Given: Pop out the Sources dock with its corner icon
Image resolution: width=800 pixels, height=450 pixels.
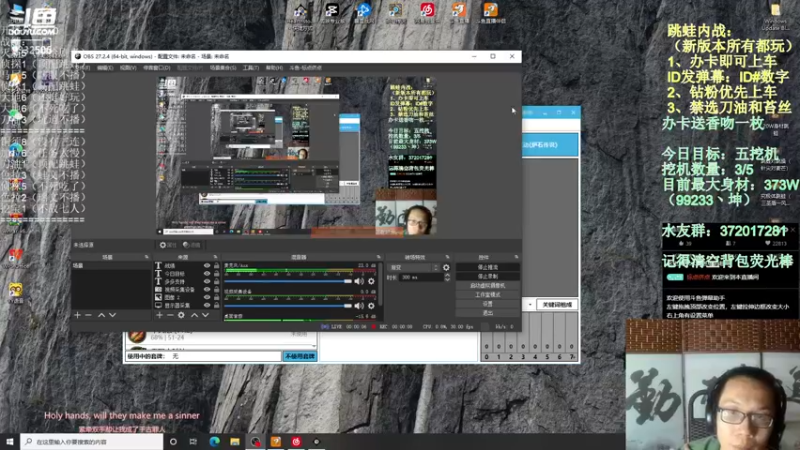Looking at the screenshot, I should pos(215,257).
